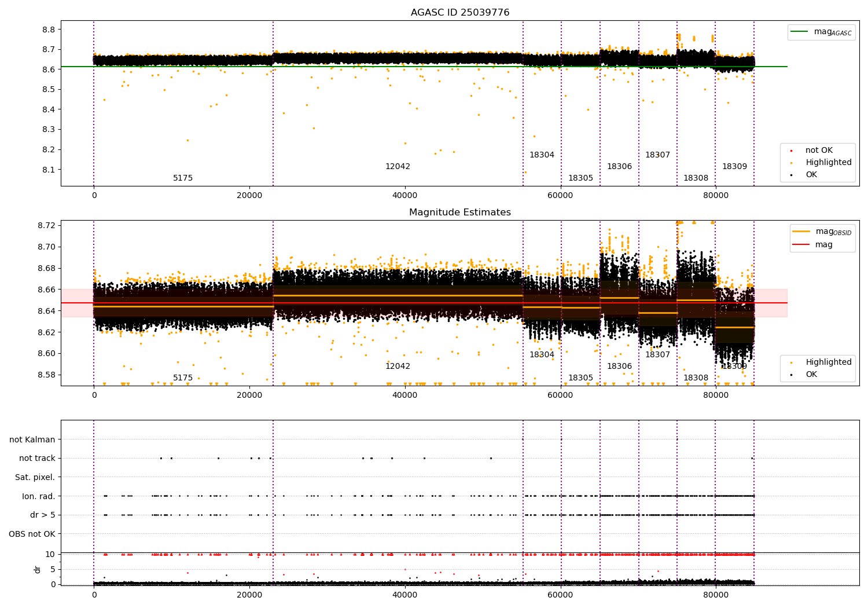Click the 10 tick on the dr axis
Screen dimensions: 868x608
[x=50, y=554]
